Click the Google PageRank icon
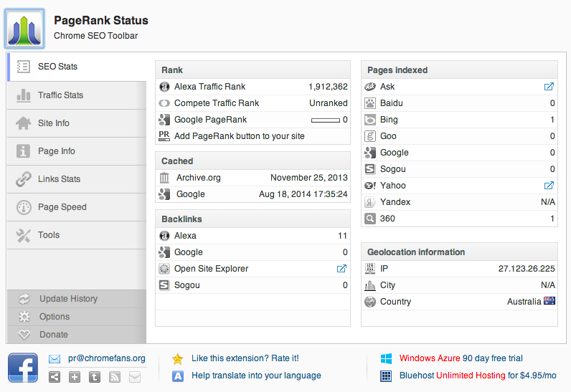 point(164,120)
